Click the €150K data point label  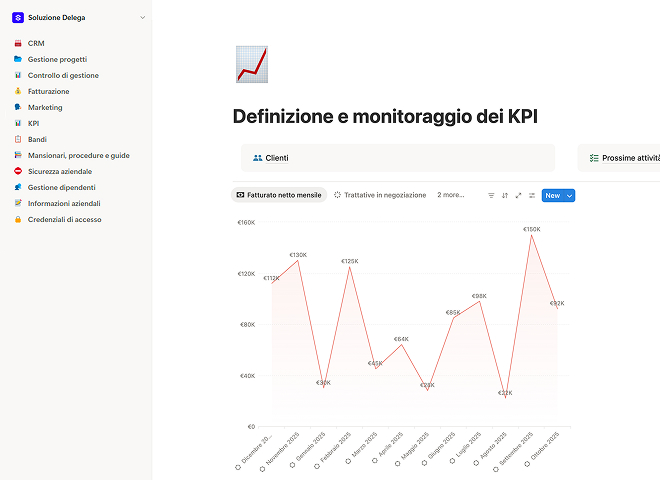532,229
